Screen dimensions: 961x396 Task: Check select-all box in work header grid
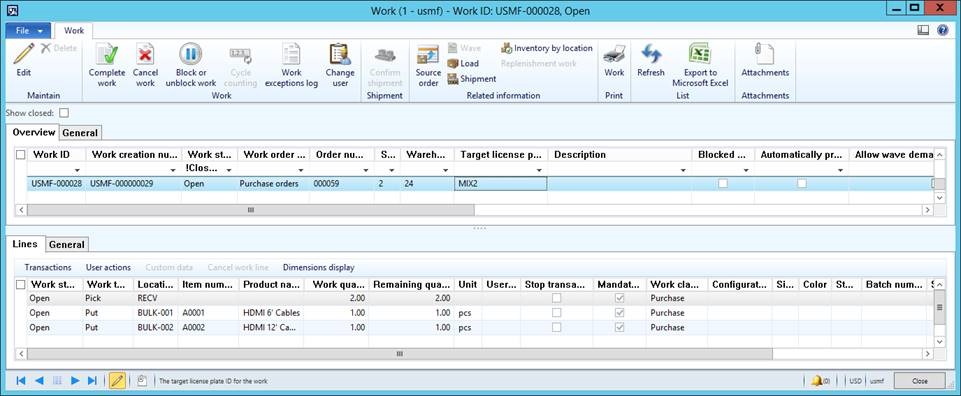[x=20, y=155]
